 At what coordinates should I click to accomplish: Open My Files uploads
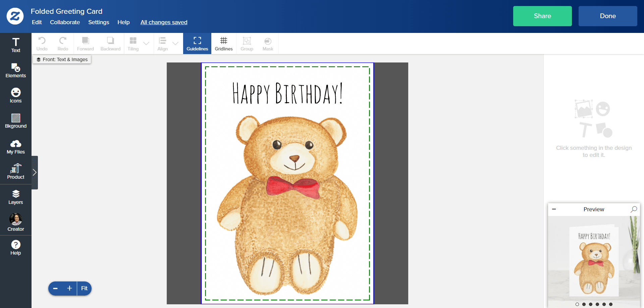click(16, 147)
